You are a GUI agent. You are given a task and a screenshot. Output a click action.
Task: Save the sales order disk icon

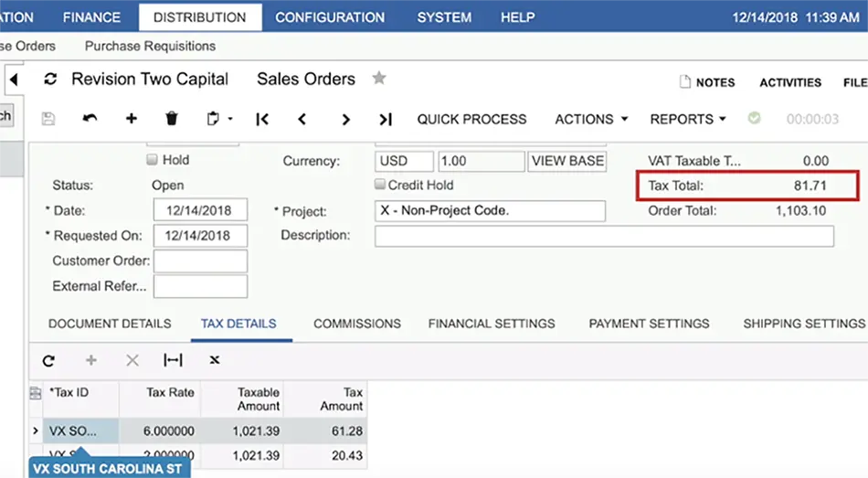[x=48, y=119]
